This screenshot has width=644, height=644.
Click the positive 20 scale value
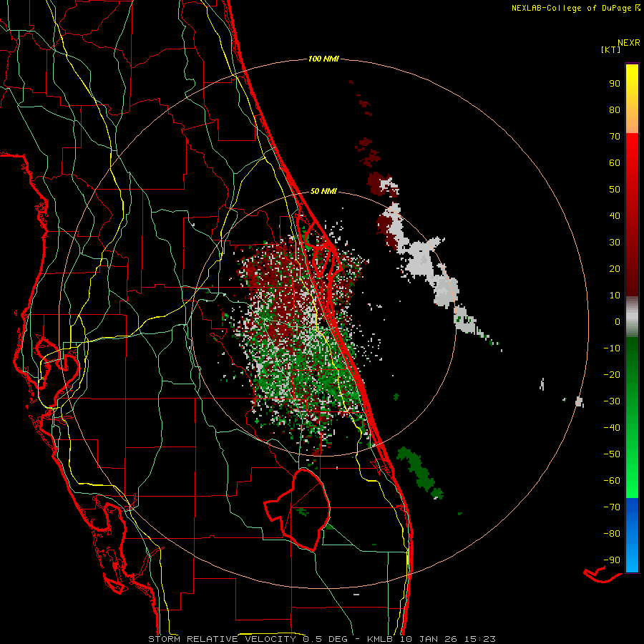615,269
